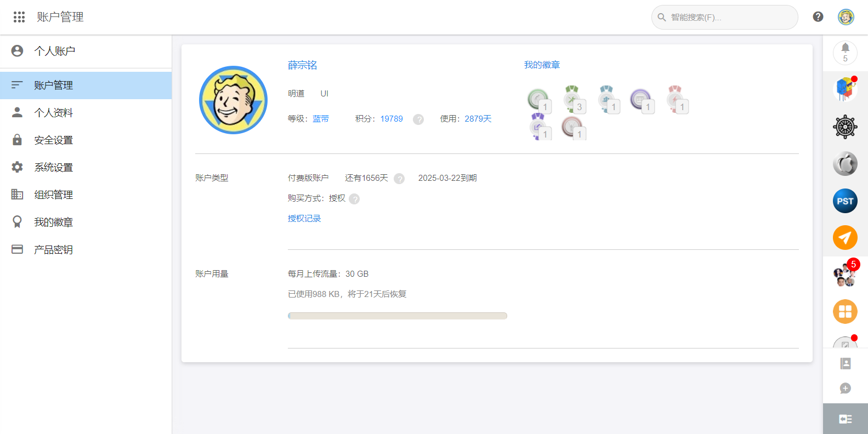Click the blue ribbon badge in top row
This screenshot has width=868, height=434.
(x=608, y=99)
